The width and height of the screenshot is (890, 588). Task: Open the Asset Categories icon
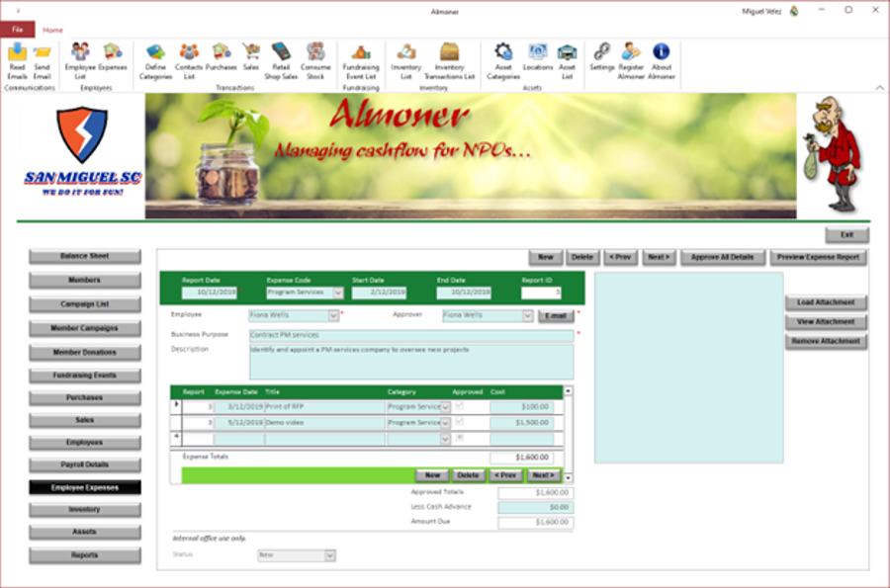click(503, 61)
